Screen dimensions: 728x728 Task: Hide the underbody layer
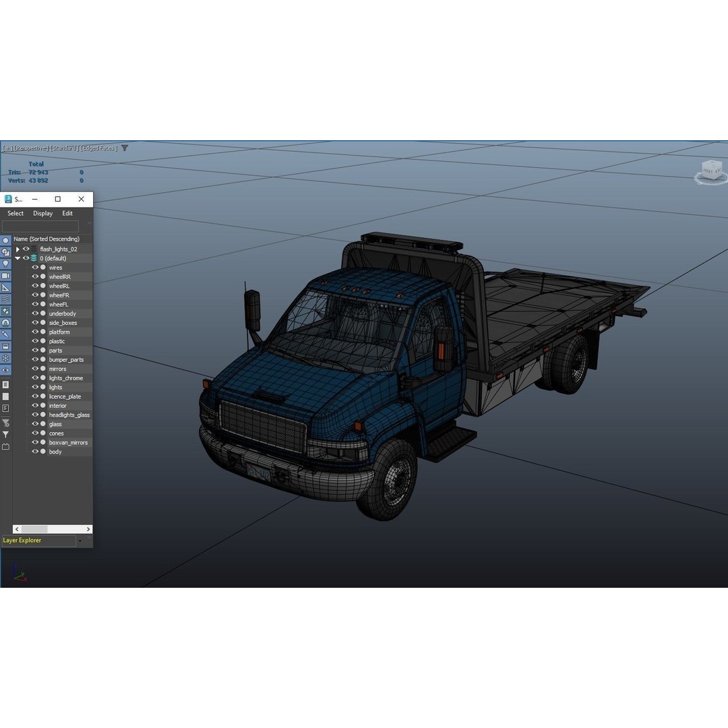[35, 313]
